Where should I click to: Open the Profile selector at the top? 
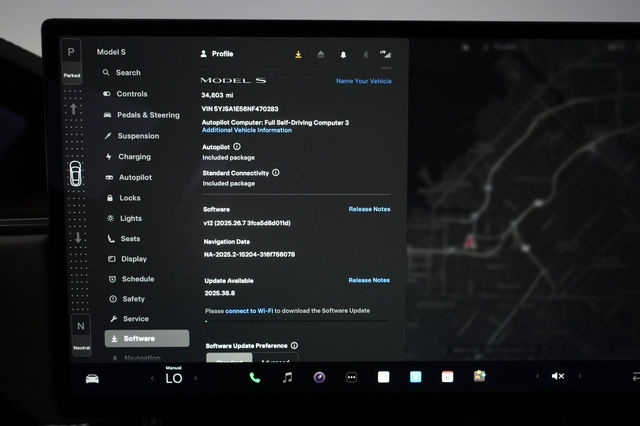pos(217,54)
